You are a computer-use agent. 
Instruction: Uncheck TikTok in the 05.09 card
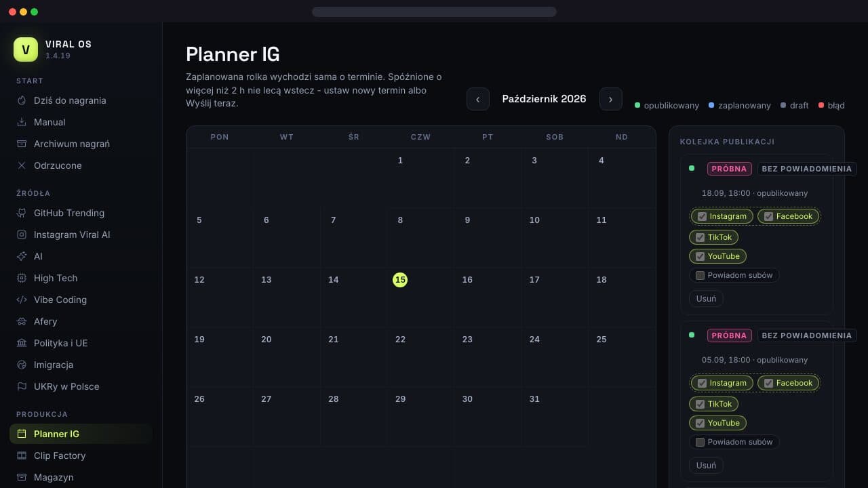tap(701, 404)
